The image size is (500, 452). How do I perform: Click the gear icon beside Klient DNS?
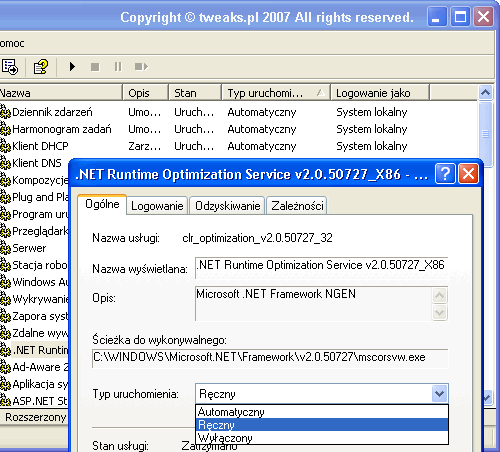pyautogui.click(x=5, y=163)
